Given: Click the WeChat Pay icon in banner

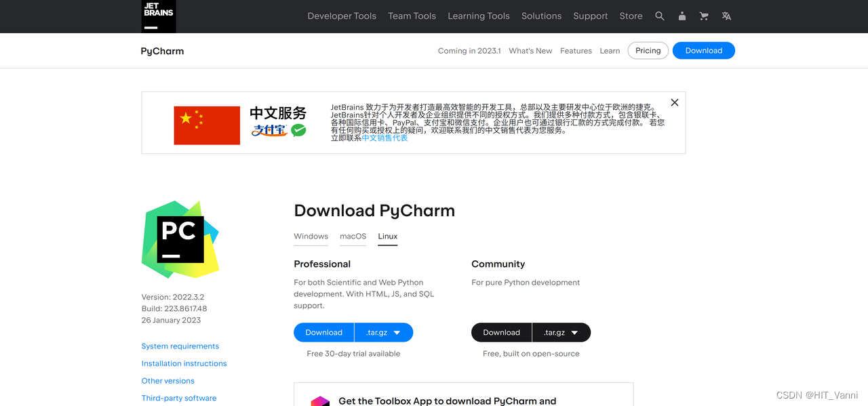Looking at the screenshot, I should coord(298,130).
